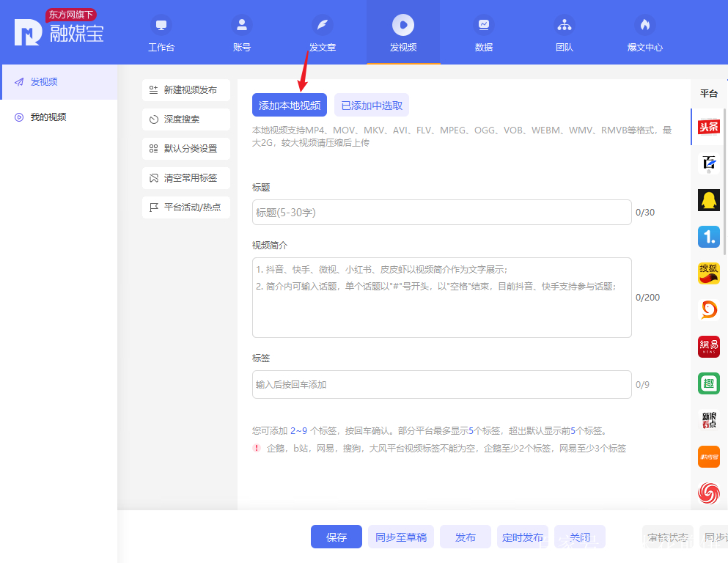Select the 企鹅号 penguin platform icon
728x563 pixels.
pyautogui.click(x=708, y=199)
